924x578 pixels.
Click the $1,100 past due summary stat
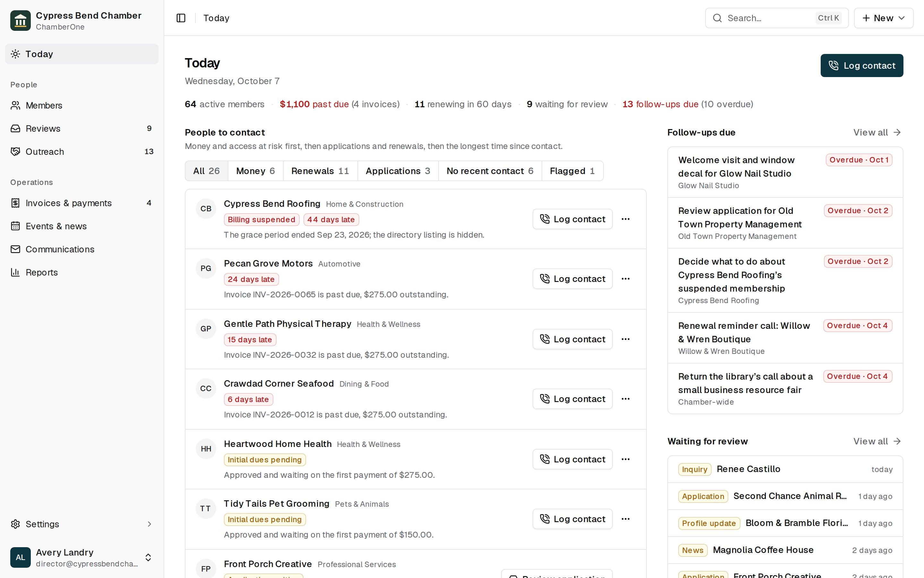click(x=339, y=104)
